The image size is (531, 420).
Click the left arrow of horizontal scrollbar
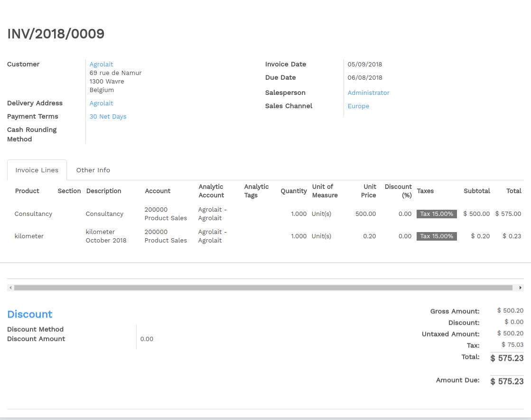10,288
